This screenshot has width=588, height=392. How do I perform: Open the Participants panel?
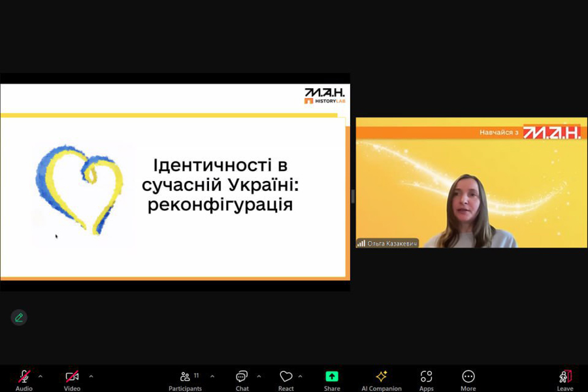[185, 380]
